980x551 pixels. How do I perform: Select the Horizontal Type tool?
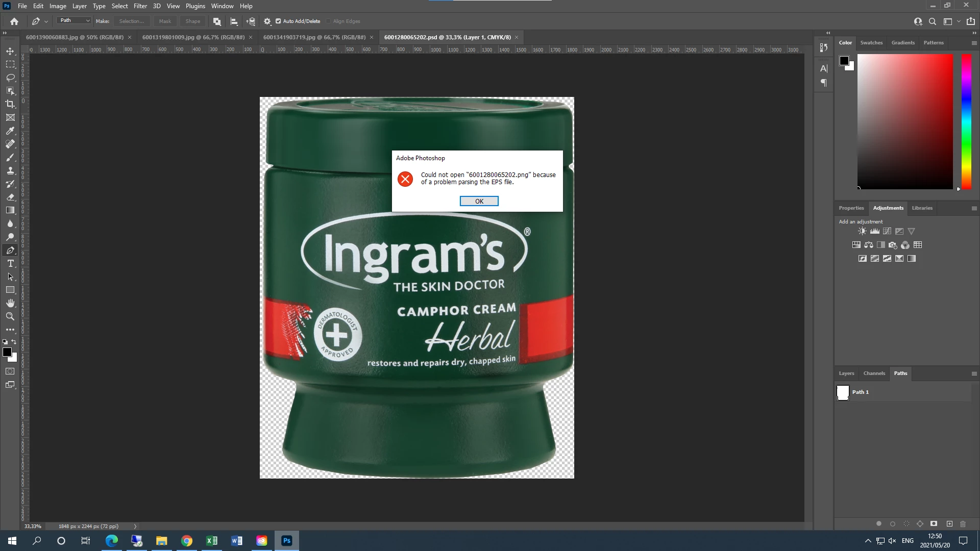point(10,263)
